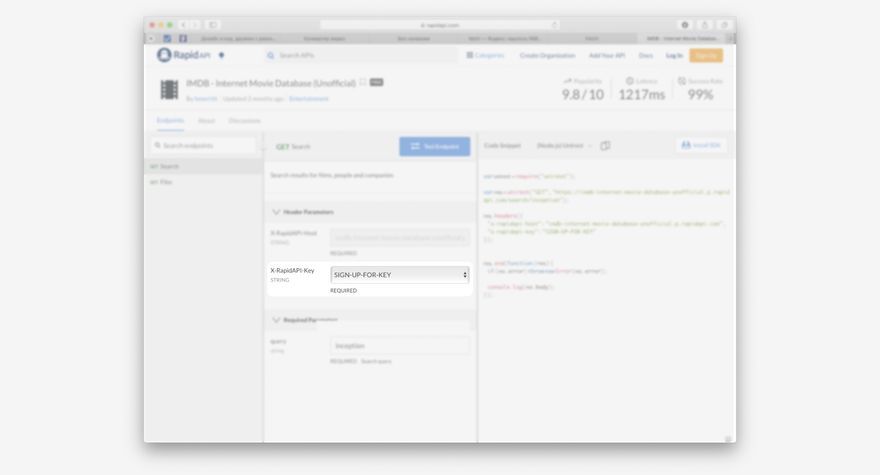Click the query field containing inception
The height and width of the screenshot is (475, 880).
point(400,346)
